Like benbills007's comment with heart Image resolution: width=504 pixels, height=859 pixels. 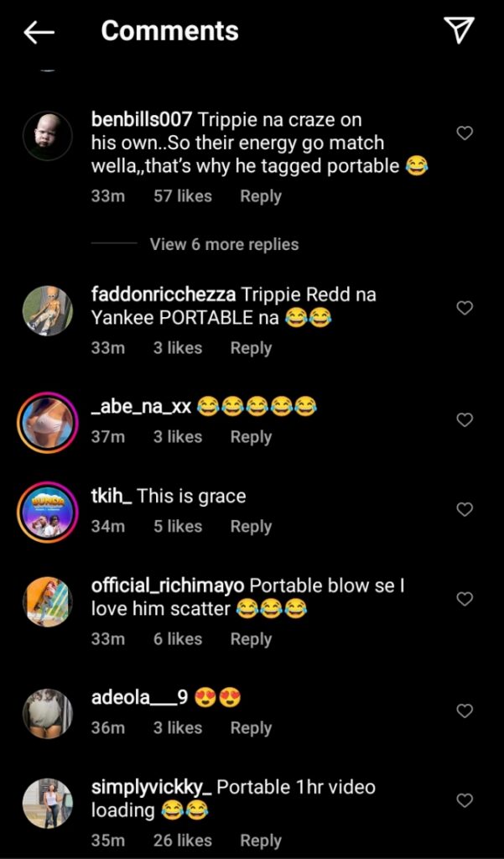464,133
